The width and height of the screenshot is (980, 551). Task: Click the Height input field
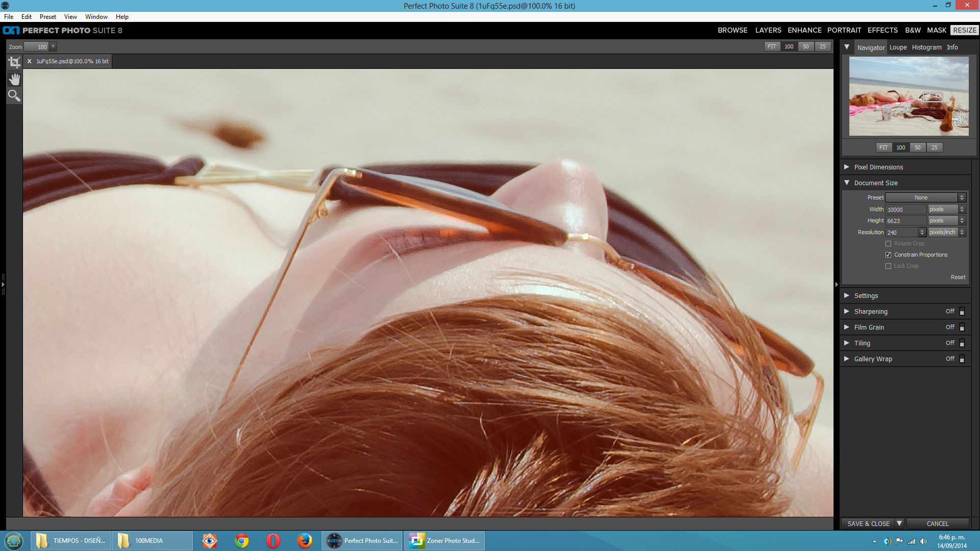905,221
